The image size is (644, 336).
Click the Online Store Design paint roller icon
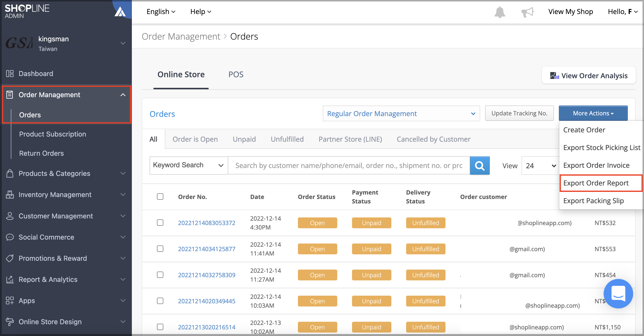(x=10, y=322)
